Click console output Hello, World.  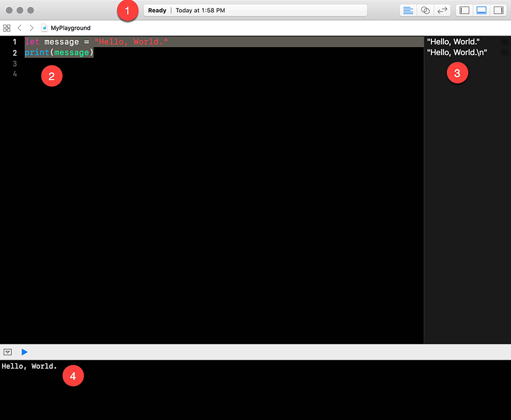29,366
